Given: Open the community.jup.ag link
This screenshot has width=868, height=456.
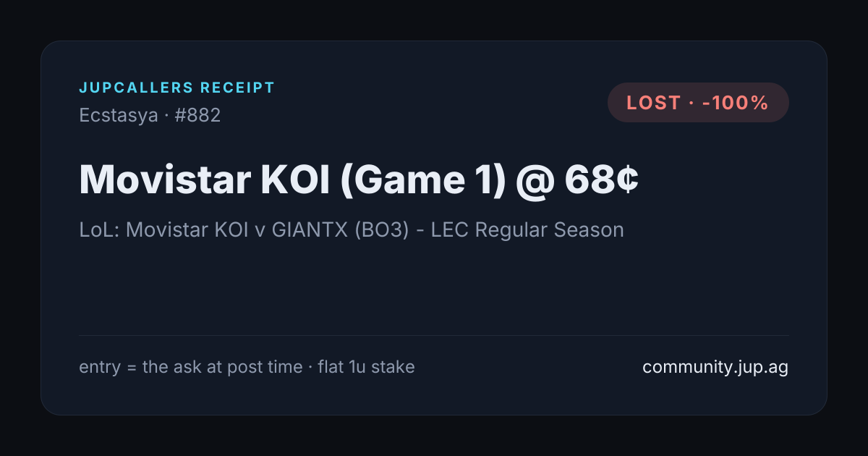Looking at the screenshot, I should [715, 367].
